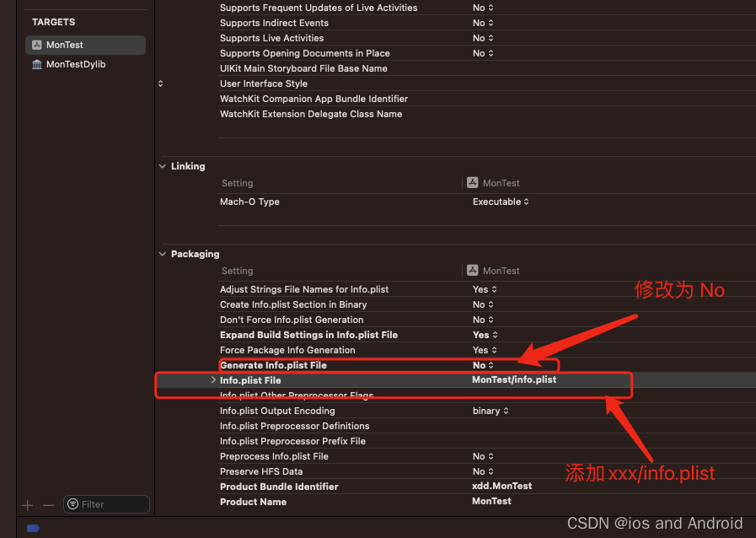Click the minus button to remove a target
756x538 pixels.
pos(48,505)
